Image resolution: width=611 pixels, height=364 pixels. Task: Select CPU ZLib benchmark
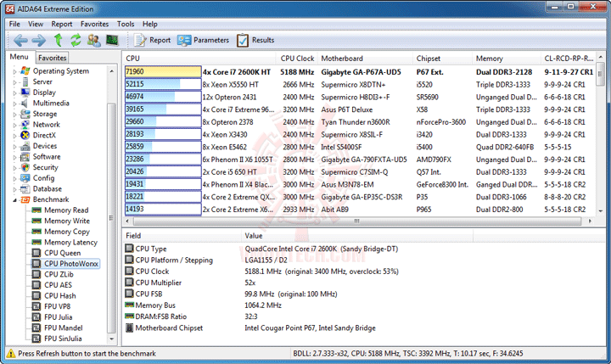coord(59,274)
